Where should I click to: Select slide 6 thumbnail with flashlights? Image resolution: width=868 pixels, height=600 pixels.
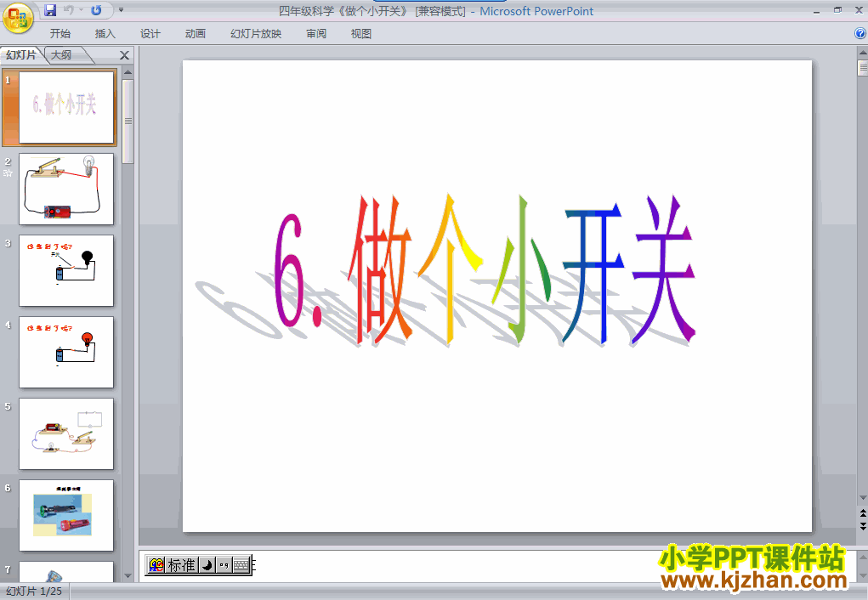[66, 515]
